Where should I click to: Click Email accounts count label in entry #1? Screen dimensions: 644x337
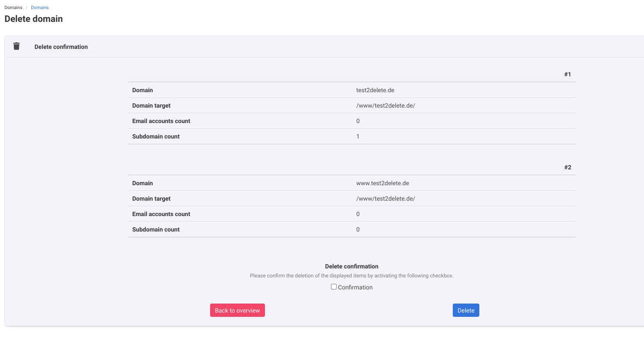tap(161, 121)
